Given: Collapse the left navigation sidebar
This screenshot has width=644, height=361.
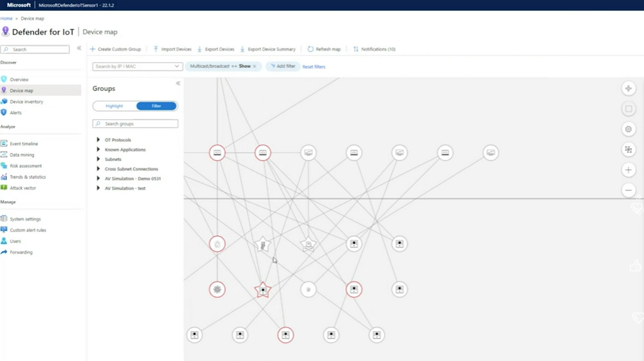Looking at the screenshot, I should pyautogui.click(x=79, y=48).
